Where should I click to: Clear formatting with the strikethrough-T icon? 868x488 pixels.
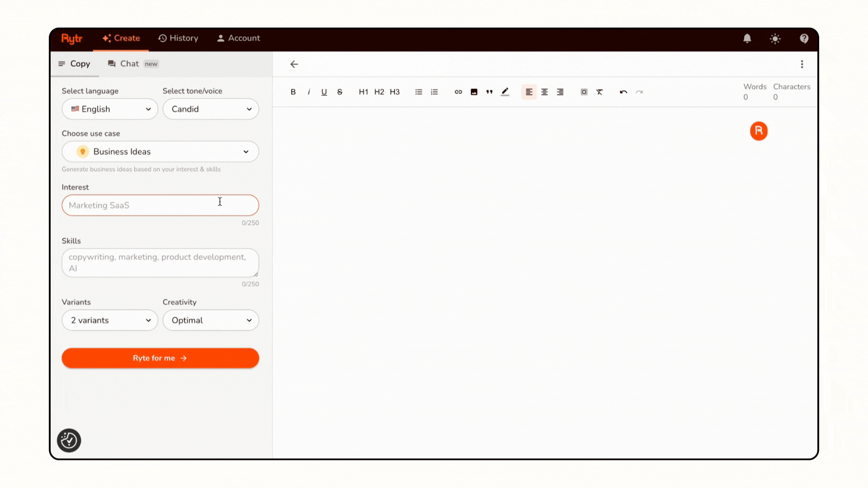point(600,92)
